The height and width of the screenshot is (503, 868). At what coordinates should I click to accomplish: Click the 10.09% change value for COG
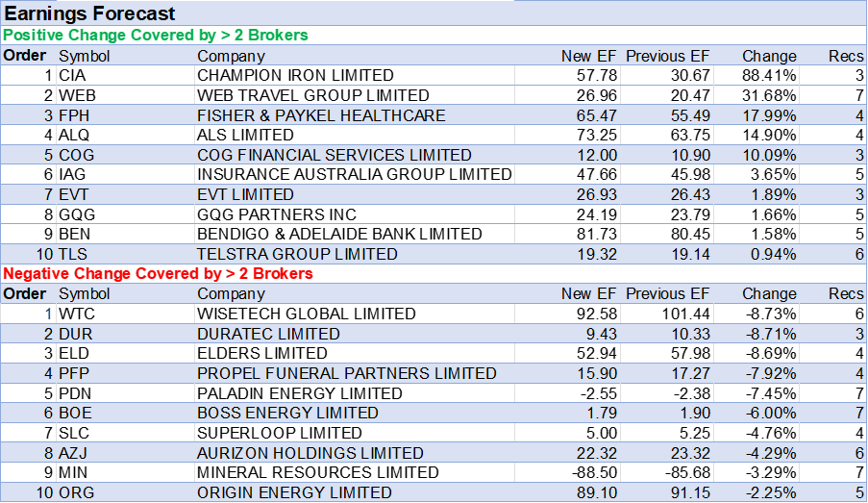(769, 155)
